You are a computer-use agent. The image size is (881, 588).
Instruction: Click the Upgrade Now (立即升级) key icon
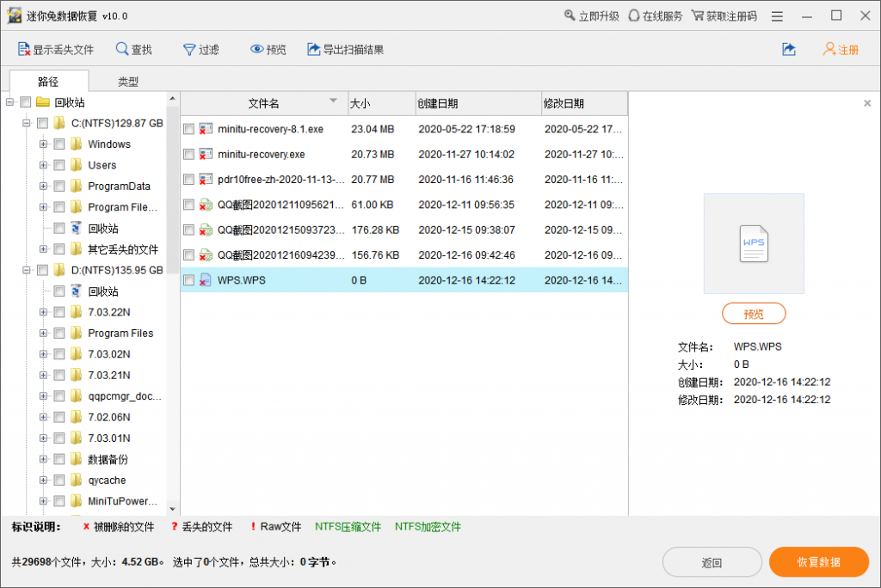coord(570,15)
